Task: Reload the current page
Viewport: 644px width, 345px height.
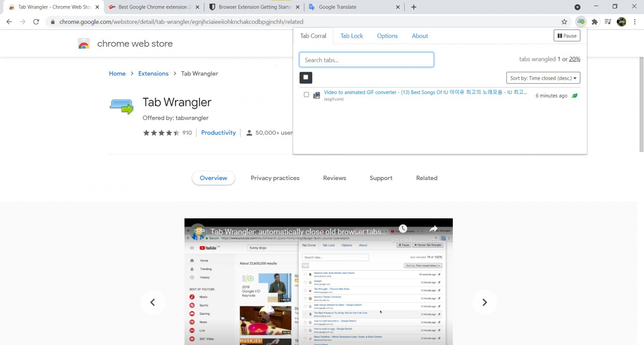Action: [x=36, y=22]
